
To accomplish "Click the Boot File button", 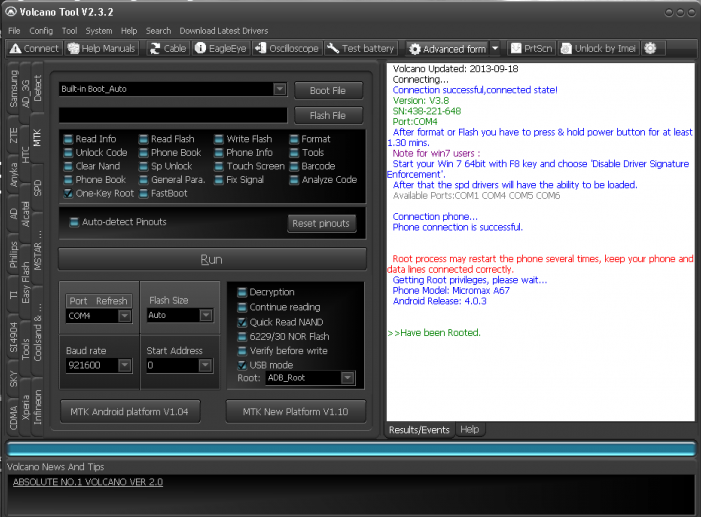I will (328, 90).
